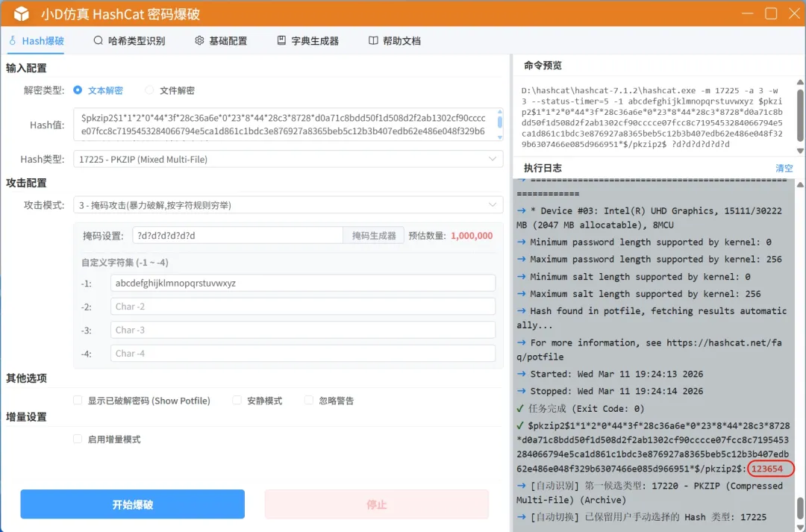
Task: Click the gear icon beside 基础配置
Action: click(199, 40)
